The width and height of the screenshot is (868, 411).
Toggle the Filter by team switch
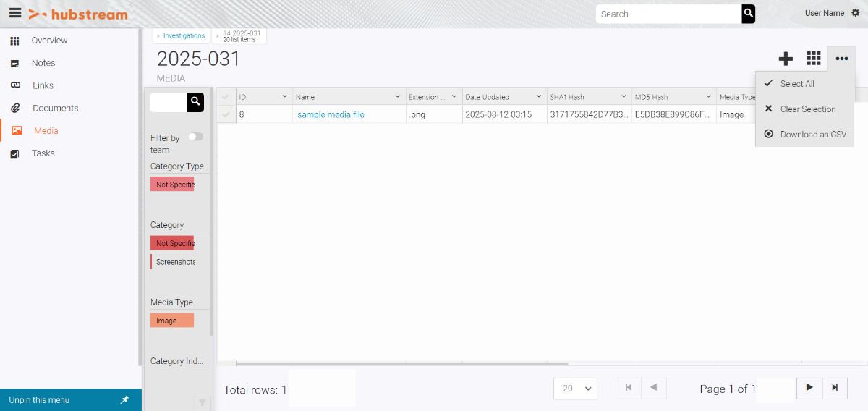(x=195, y=137)
